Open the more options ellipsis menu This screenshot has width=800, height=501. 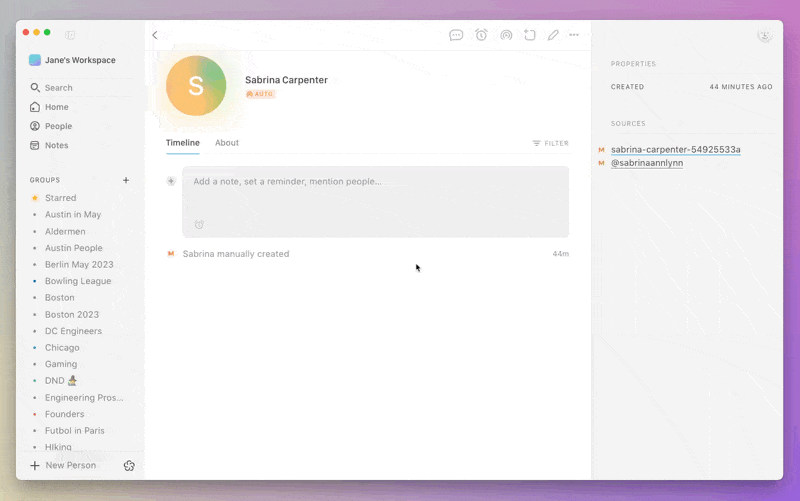[574, 35]
